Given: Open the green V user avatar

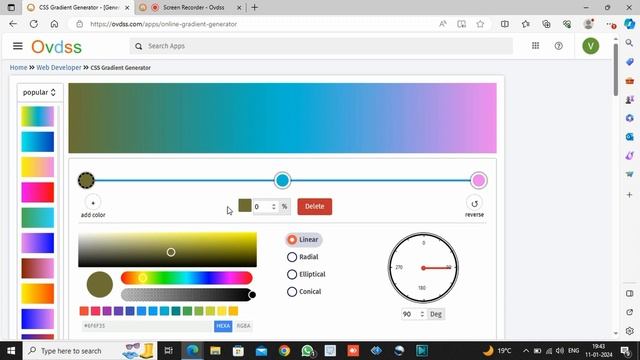Looking at the screenshot, I should pos(590,46).
